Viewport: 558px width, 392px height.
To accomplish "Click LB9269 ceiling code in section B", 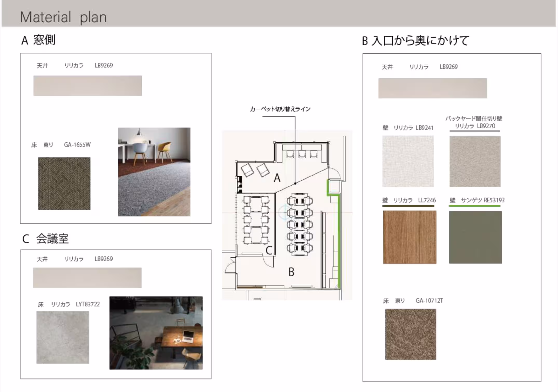I will (x=449, y=67).
